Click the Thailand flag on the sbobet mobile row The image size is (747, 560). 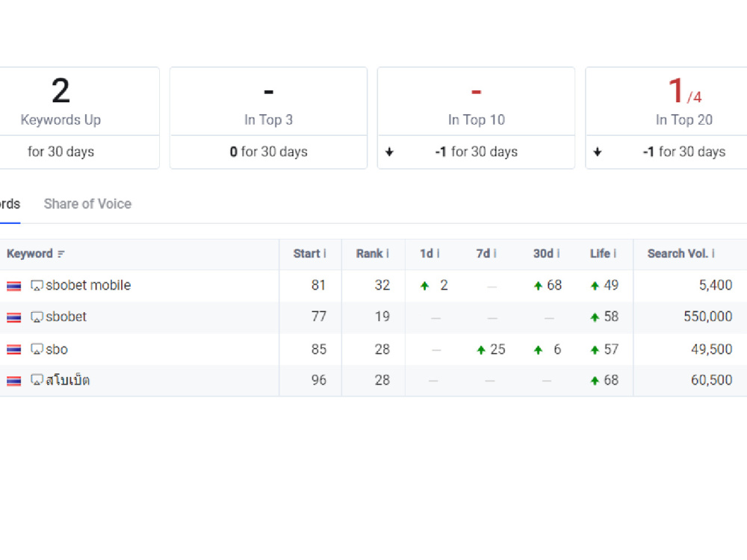point(13,286)
